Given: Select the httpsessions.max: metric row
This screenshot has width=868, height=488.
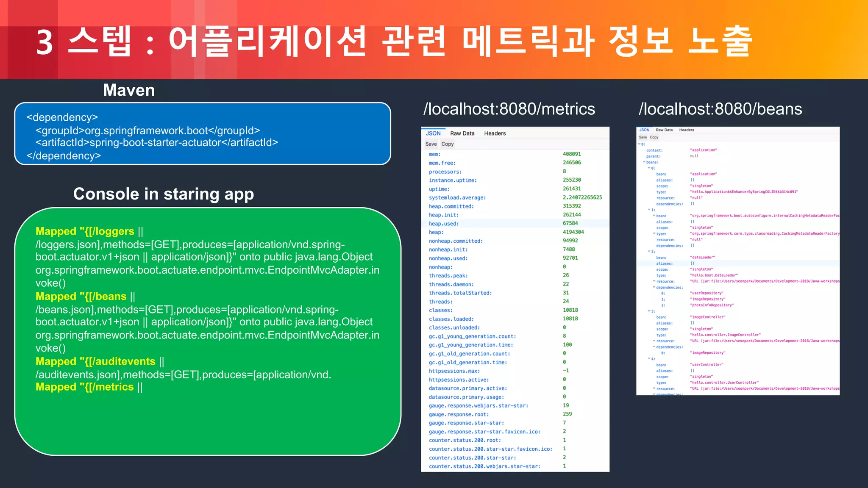Looking at the screenshot, I should pos(515,371).
